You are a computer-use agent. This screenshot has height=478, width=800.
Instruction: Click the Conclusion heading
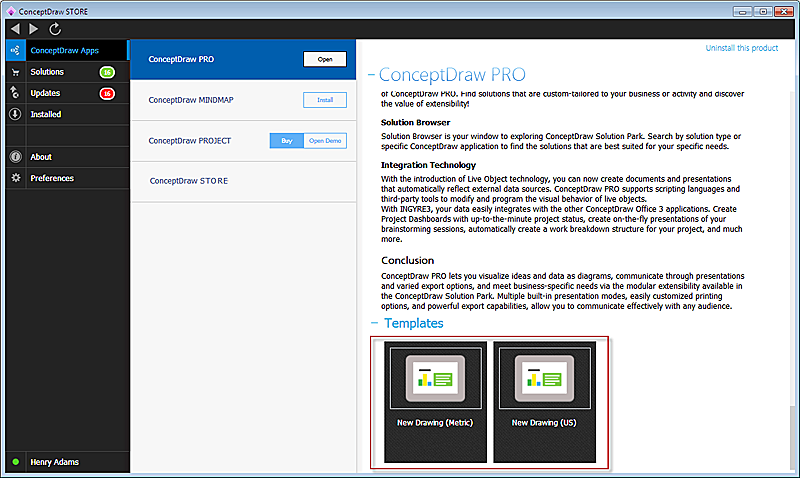coord(407,260)
